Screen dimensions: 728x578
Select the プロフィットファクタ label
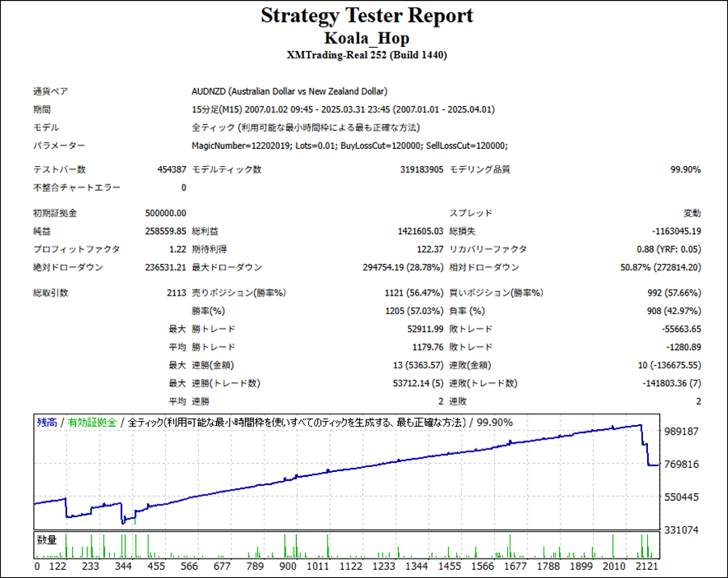click(77, 249)
